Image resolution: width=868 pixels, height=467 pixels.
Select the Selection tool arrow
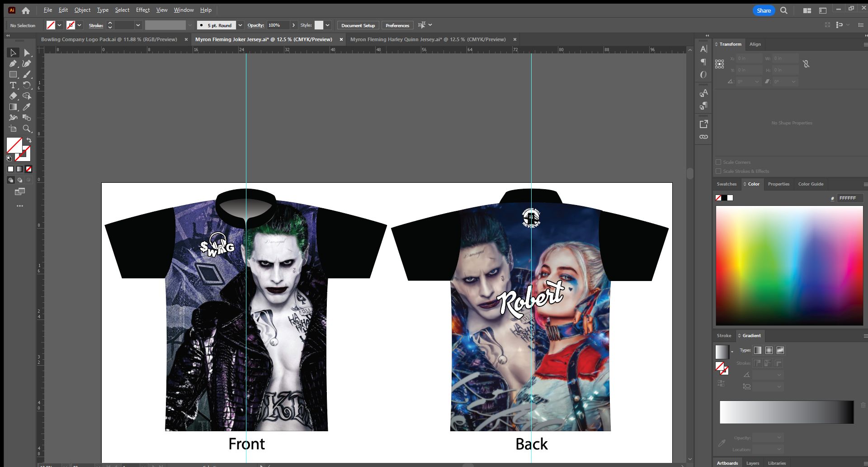[x=13, y=53]
